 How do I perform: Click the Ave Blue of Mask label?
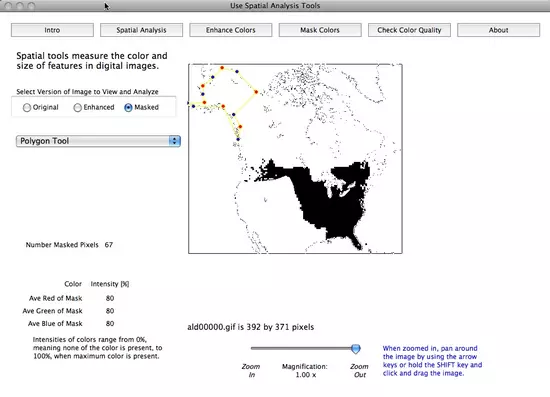55,323
